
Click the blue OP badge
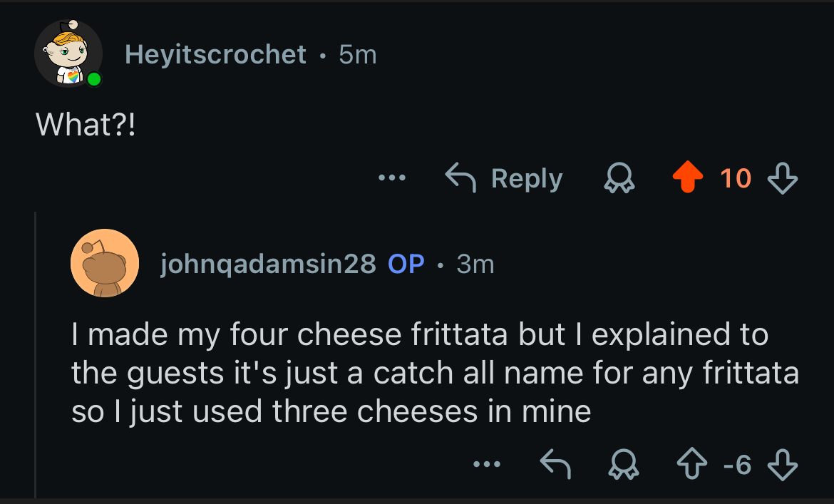pos(406,264)
